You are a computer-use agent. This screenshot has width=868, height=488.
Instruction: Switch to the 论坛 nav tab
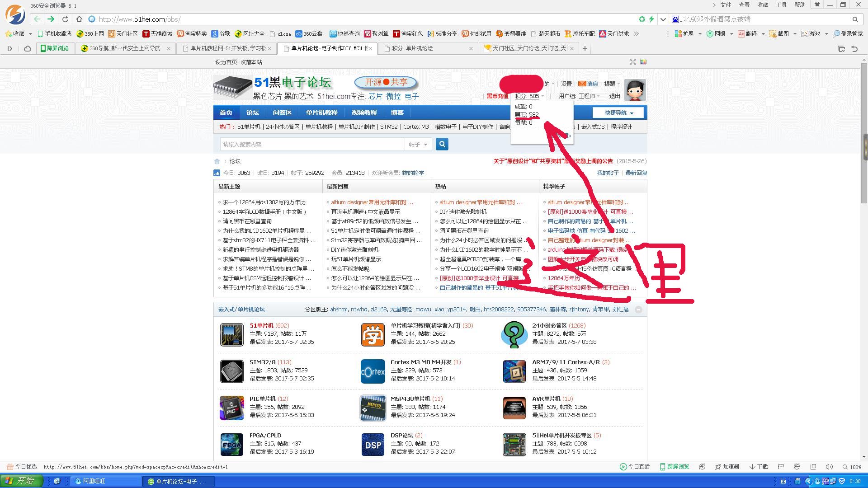(252, 113)
